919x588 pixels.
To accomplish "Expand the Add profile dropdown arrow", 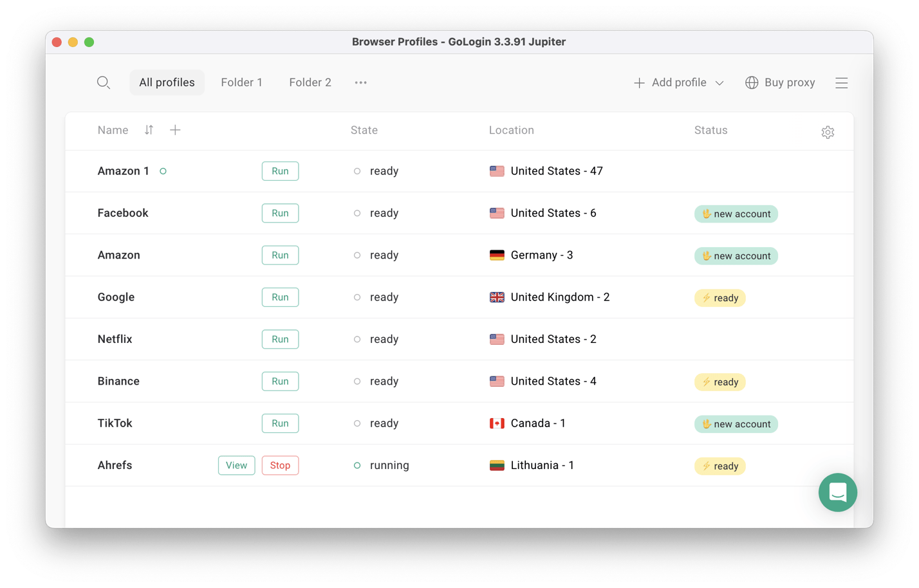I will click(719, 83).
